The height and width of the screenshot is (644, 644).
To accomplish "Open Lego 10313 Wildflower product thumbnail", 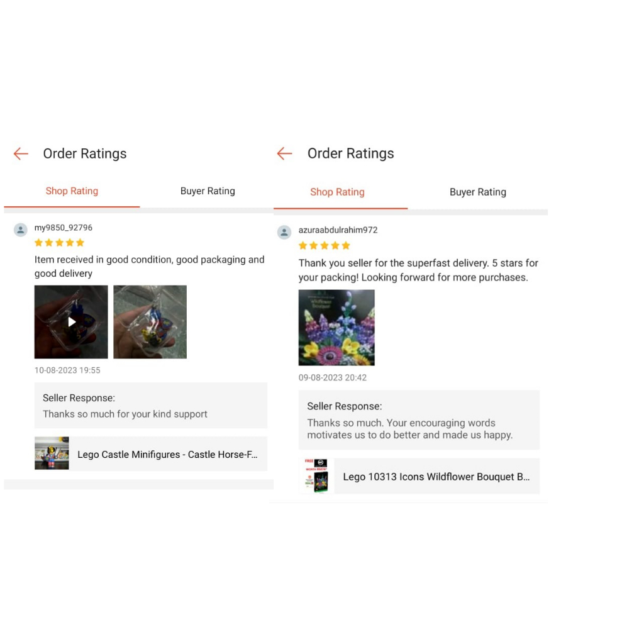I will 316,476.
